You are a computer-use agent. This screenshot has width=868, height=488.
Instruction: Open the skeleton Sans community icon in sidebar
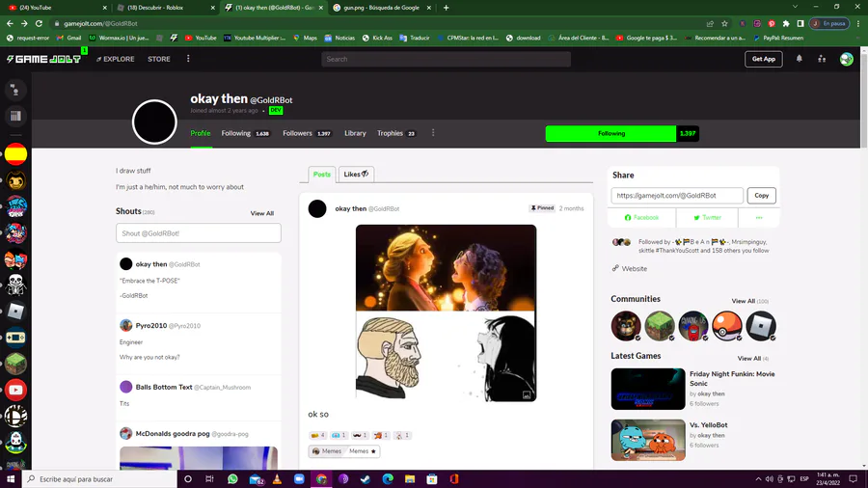coord(15,285)
